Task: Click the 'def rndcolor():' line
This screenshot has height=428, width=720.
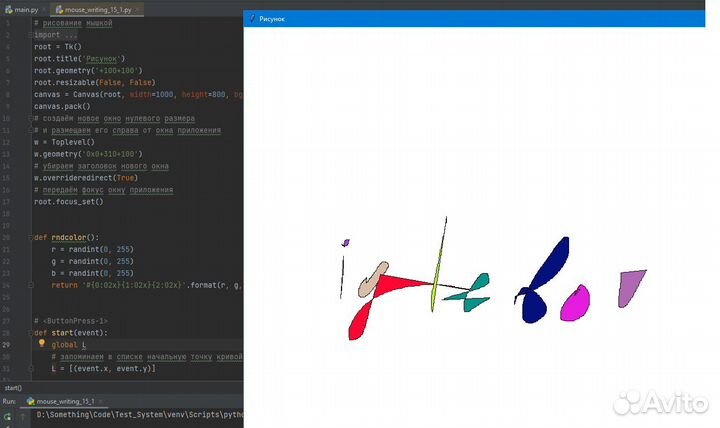Action: [x=67, y=237]
